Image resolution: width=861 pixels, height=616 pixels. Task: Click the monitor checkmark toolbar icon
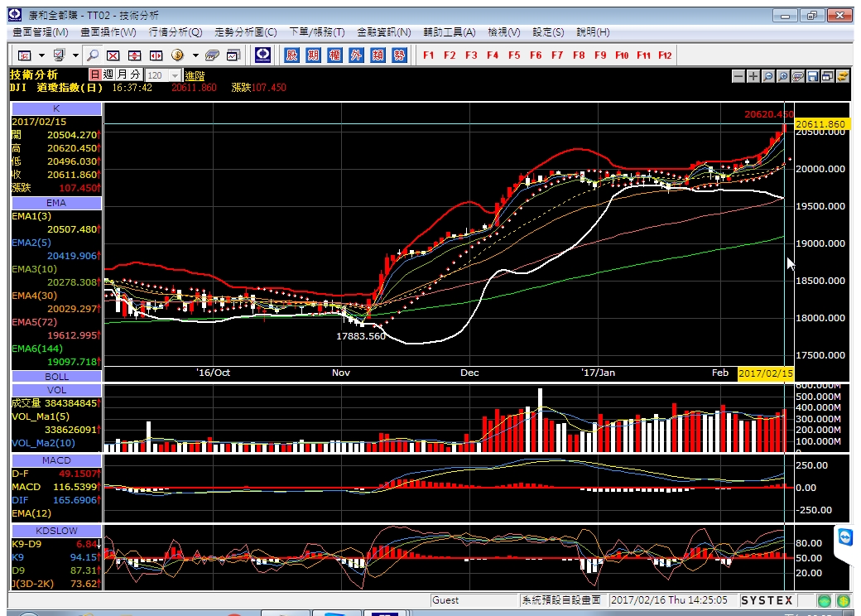[x=59, y=55]
